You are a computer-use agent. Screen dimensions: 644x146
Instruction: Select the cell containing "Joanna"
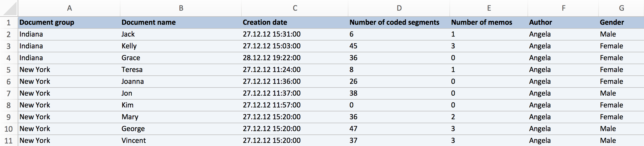coord(181,82)
